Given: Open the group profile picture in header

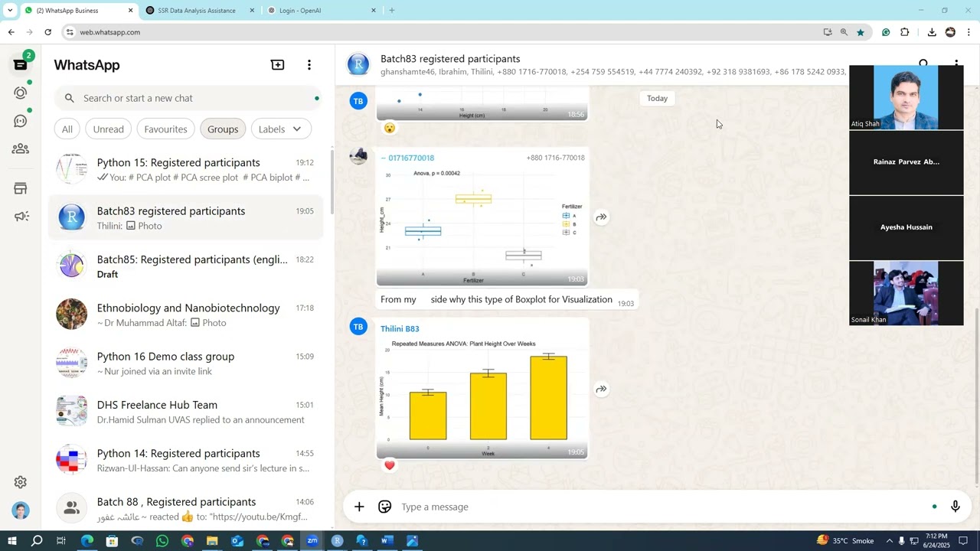Looking at the screenshot, I should (358, 64).
